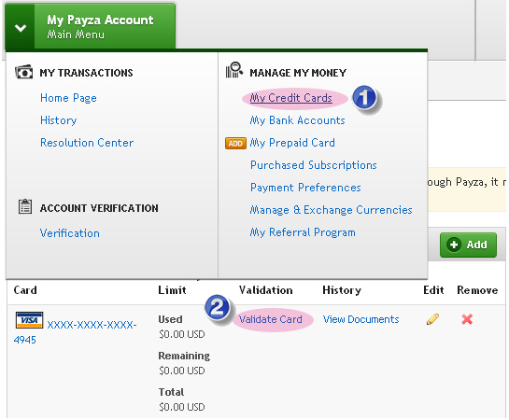Click the Validation column header
The image size is (509, 420).
click(x=265, y=290)
